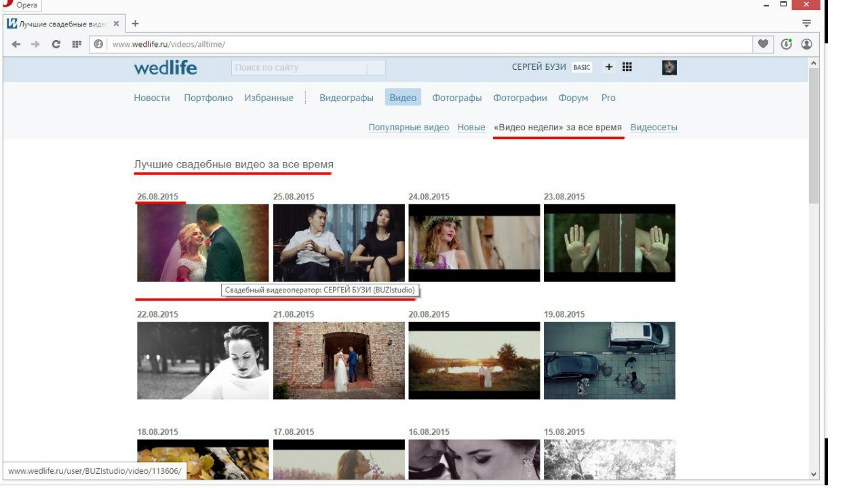Open Opera Speed Dial grid icon
The height and width of the screenshot is (488, 868).
point(77,44)
